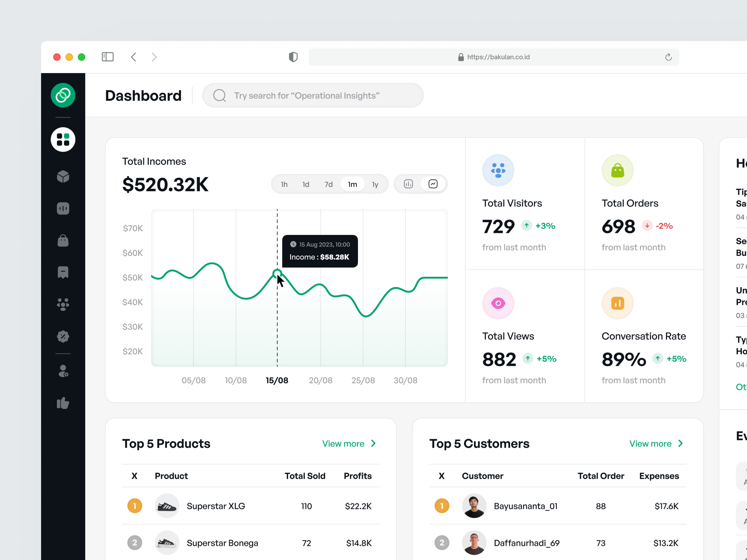The height and width of the screenshot is (560, 747).
Task: Click the receipt icon in the sidebar
Action: [63, 272]
